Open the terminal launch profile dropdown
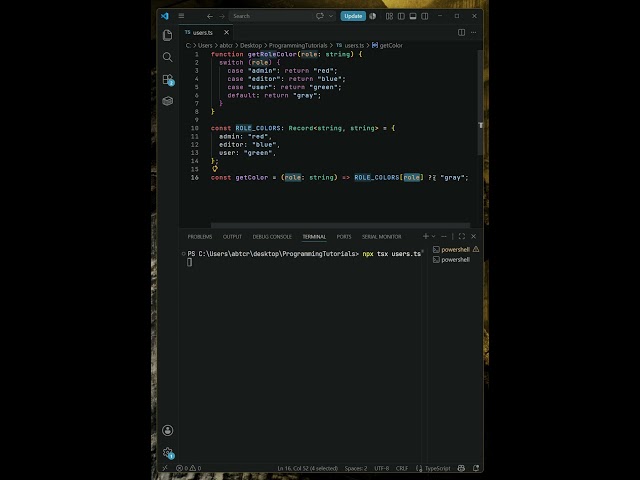Screen dimensions: 640x480 pyautogui.click(x=433, y=236)
